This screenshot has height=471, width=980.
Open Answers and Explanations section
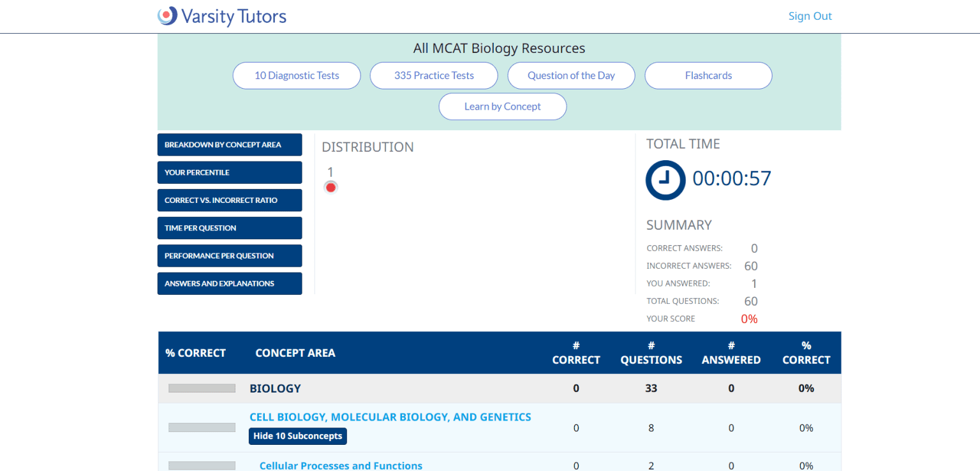point(229,283)
